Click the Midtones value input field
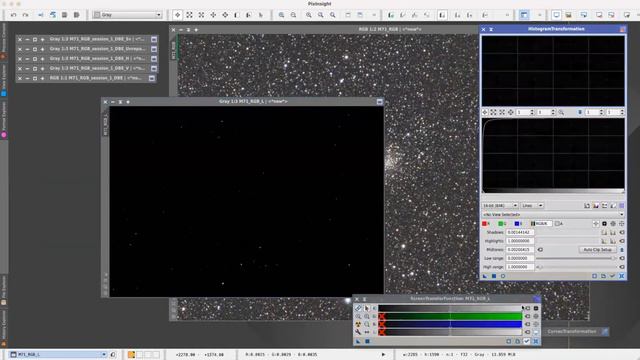 520,249
